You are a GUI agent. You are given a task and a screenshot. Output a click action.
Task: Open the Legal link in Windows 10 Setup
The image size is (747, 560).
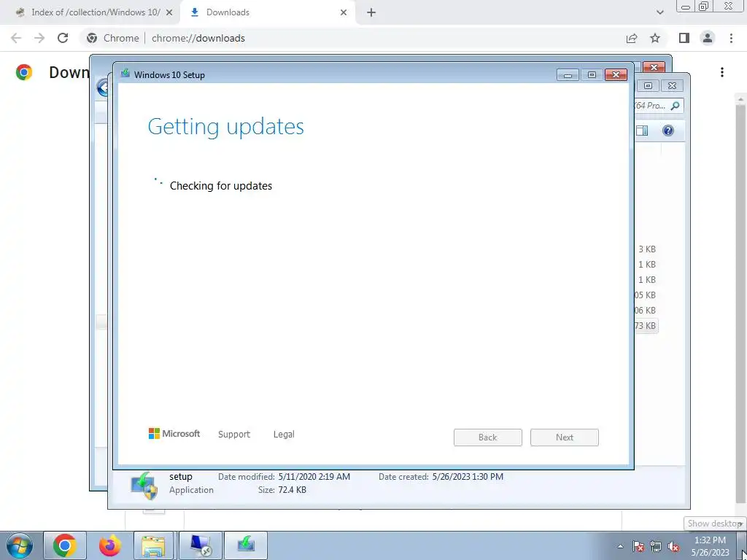[284, 434]
